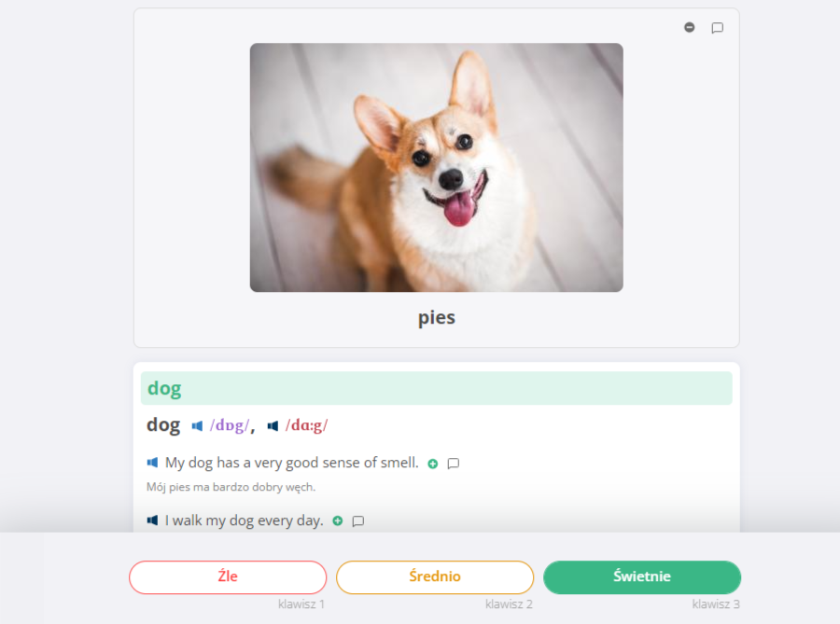Rate the answer as Źle
This screenshot has height=624, width=840.
pos(228,577)
